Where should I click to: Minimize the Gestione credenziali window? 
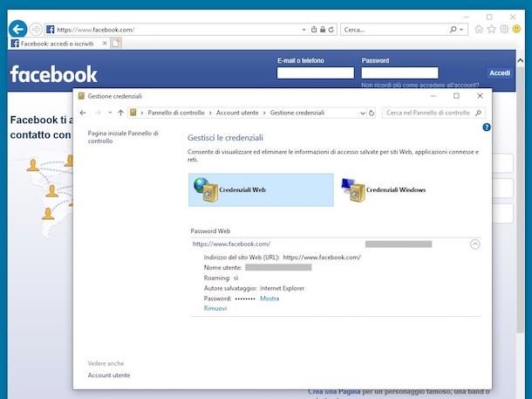(x=433, y=96)
